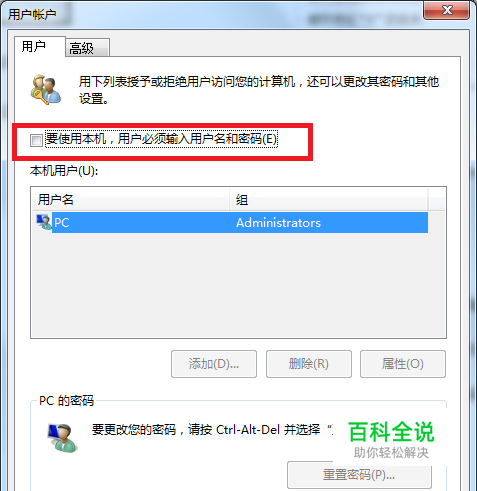The height and width of the screenshot is (491, 477).
Task: Click the user icon in PC 的密码 section
Action: click(63, 438)
